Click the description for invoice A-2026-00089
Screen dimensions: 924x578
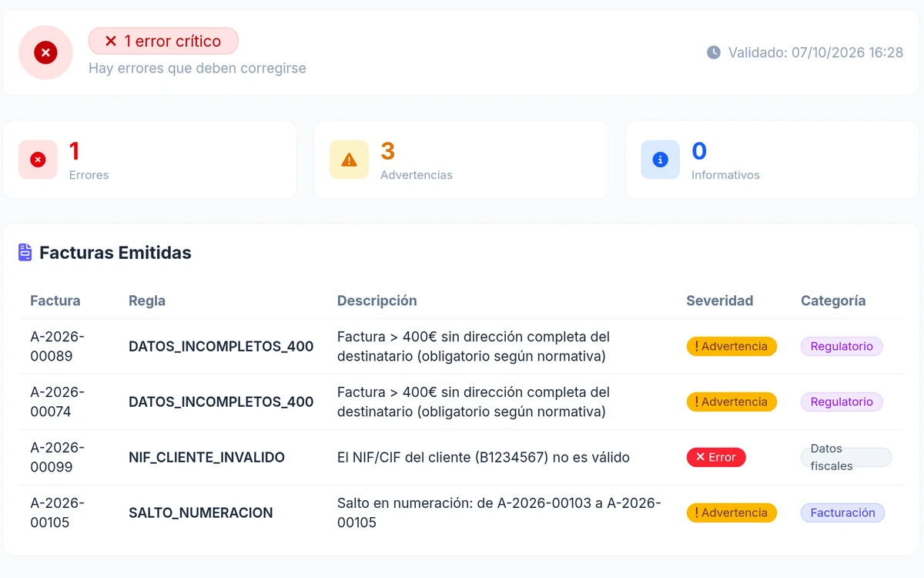tap(474, 347)
